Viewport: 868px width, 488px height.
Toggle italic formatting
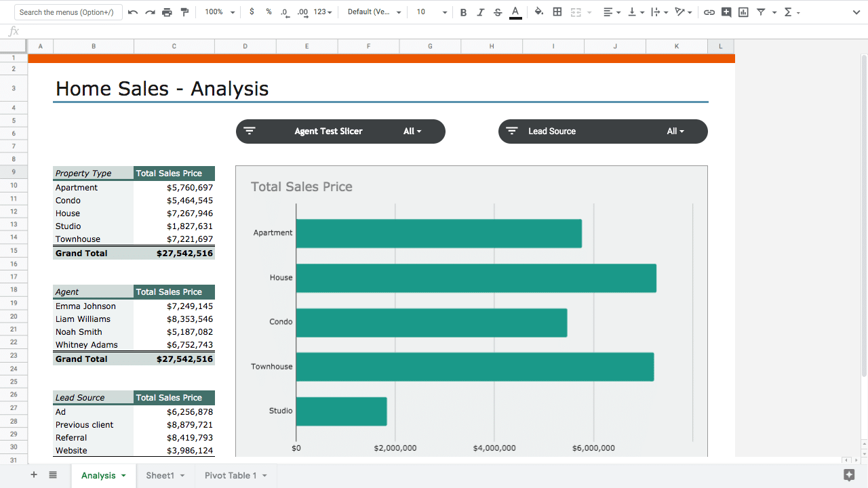[481, 12]
